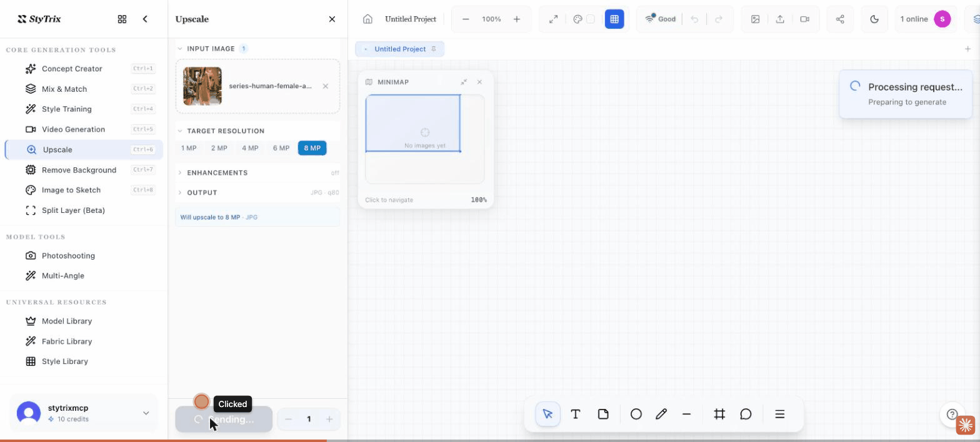Open the canvas color palette icon
Image resolution: width=980 pixels, height=442 pixels.
[x=578, y=19]
